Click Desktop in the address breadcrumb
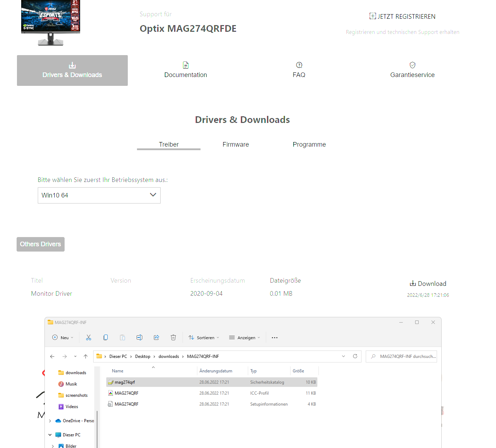The height and width of the screenshot is (448, 496). (143, 356)
